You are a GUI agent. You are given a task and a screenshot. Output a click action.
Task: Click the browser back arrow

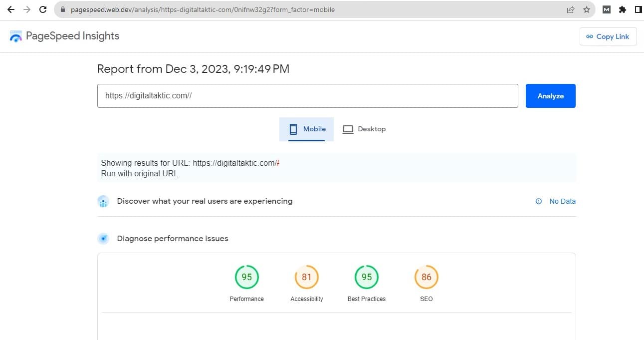(10, 9)
